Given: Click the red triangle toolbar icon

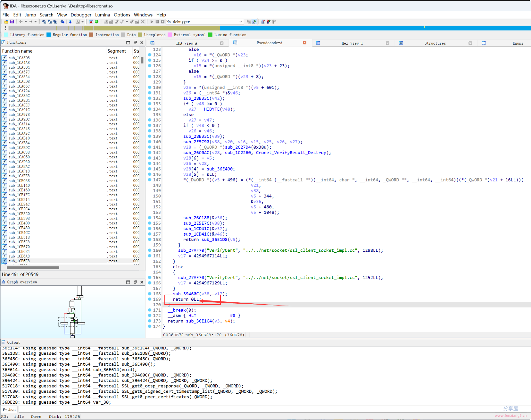Looking at the screenshot, I should (91, 22).
